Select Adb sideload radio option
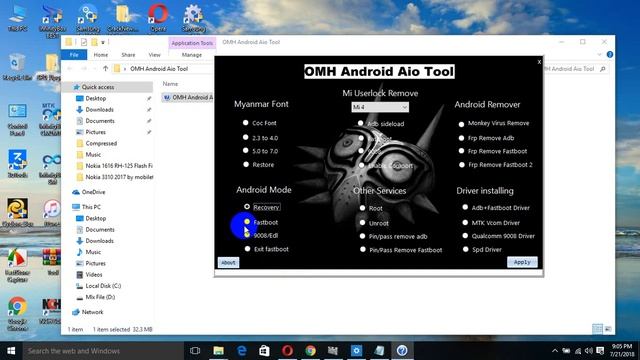Viewport: 640px width, 360px height. click(360, 123)
